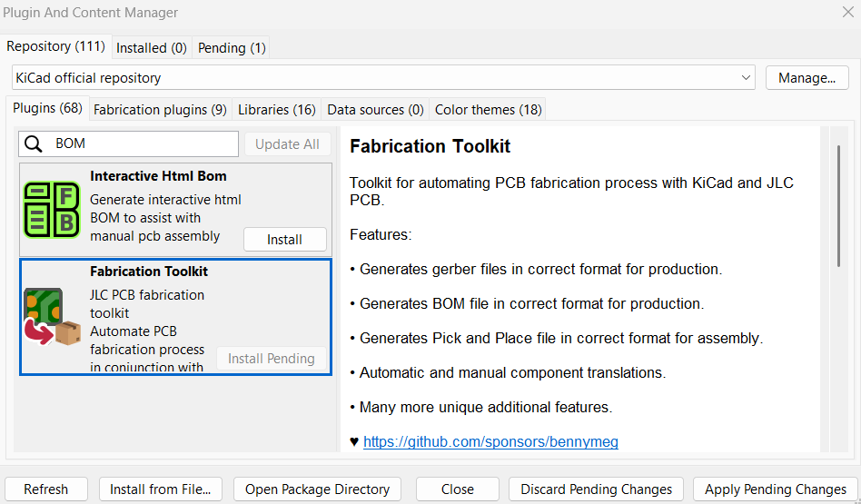Open the github sponsors bennymeg link

[x=491, y=442]
